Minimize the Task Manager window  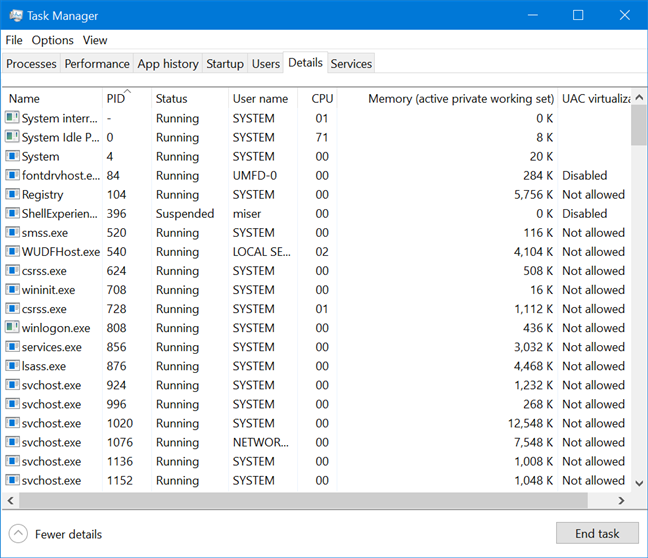click(x=533, y=15)
